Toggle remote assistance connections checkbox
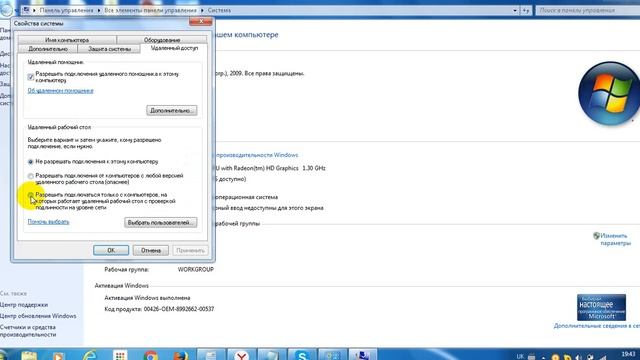Screen dimensions: 640x360 31,77
